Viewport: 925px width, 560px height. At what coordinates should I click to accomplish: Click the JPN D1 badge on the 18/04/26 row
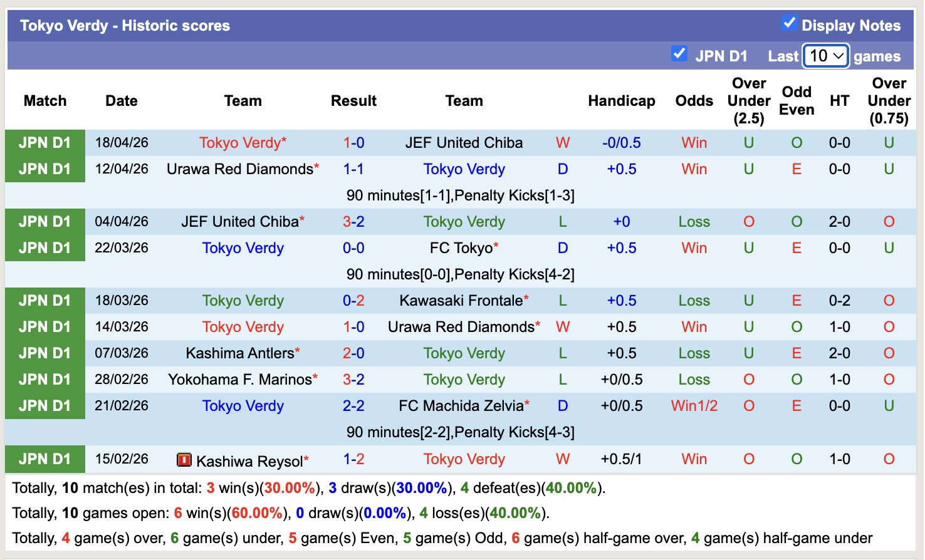pyautogui.click(x=44, y=142)
